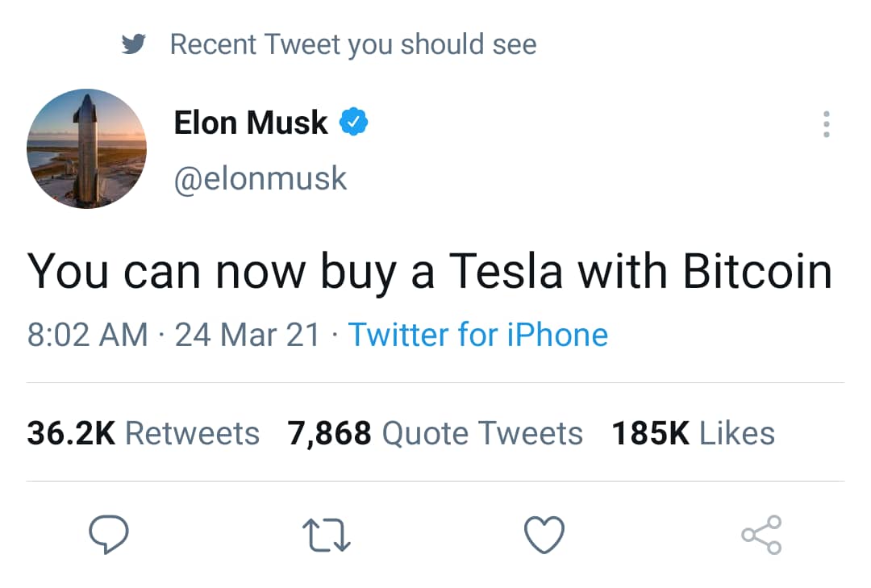The height and width of the screenshot is (588, 871).
Task: Click Elon Musk's verified badge
Action: click(353, 120)
